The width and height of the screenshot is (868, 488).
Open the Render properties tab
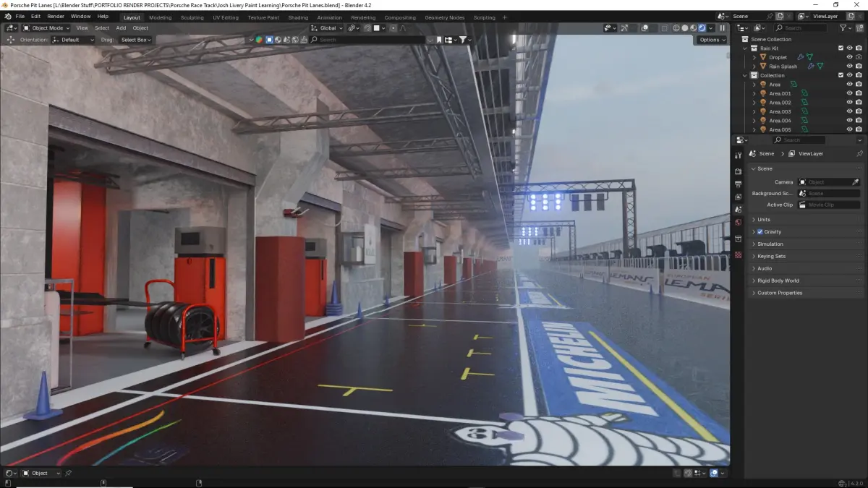point(738,172)
